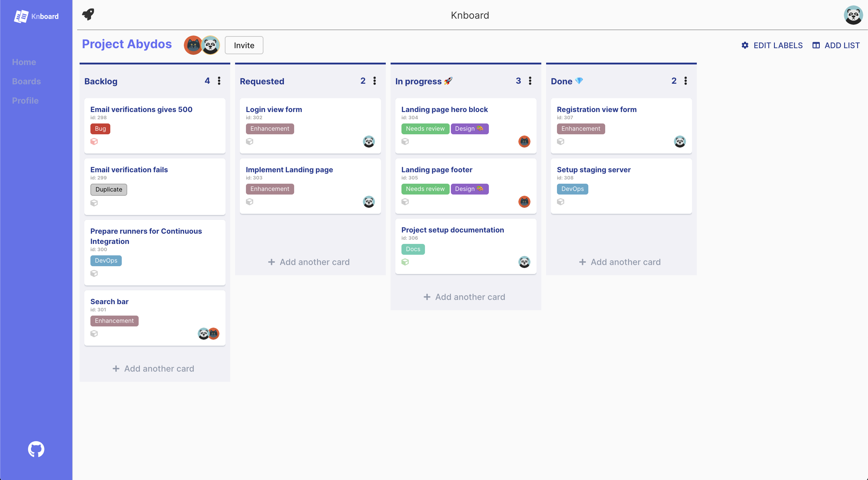Add another card to Requested column
This screenshot has width=868, height=480.
[309, 262]
